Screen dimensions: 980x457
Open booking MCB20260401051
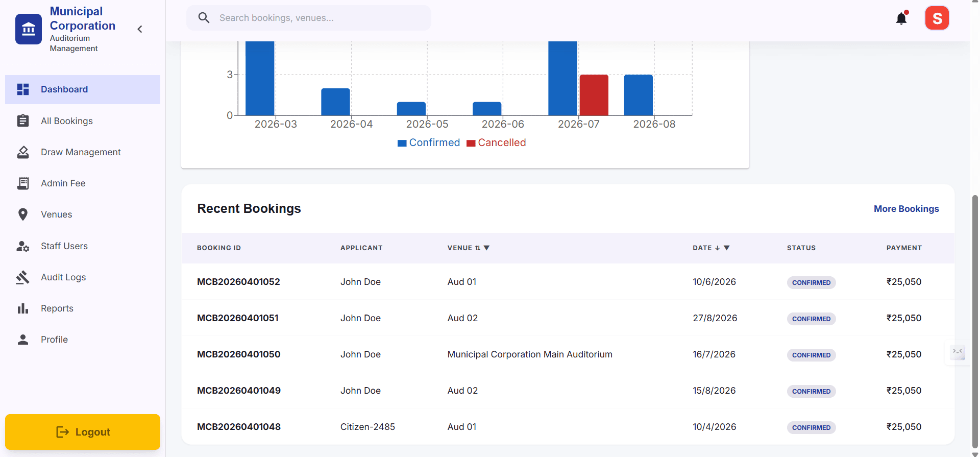point(238,318)
